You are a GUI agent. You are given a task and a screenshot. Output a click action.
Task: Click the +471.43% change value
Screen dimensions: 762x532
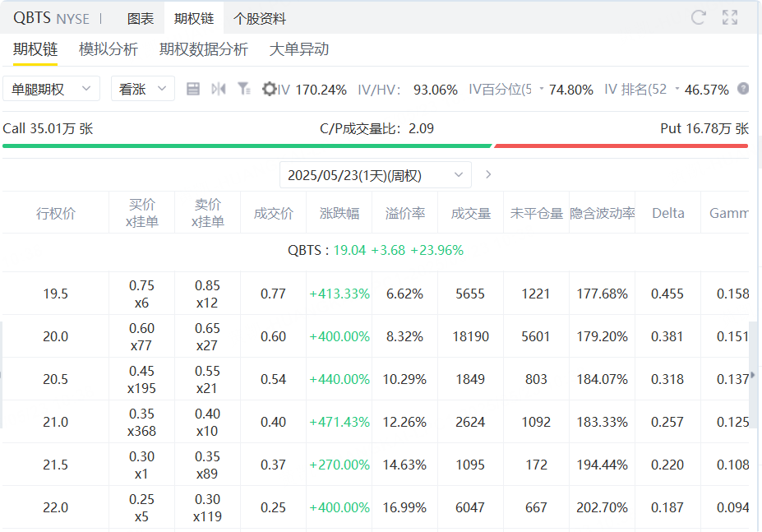point(339,422)
